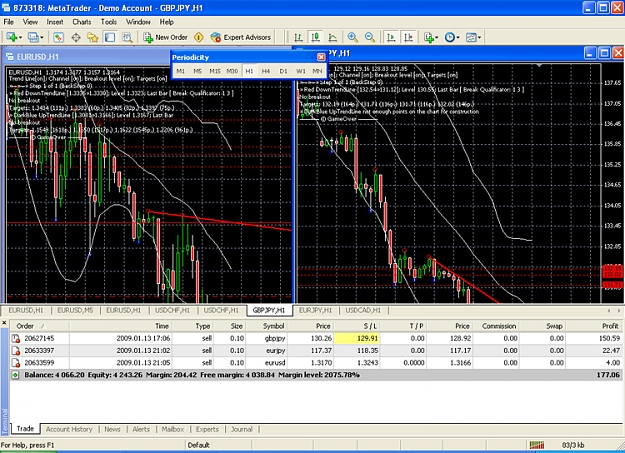Screen dimensions: 625x453
Task: Select W1 timeframe
Action: pyautogui.click(x=301, y=71)
